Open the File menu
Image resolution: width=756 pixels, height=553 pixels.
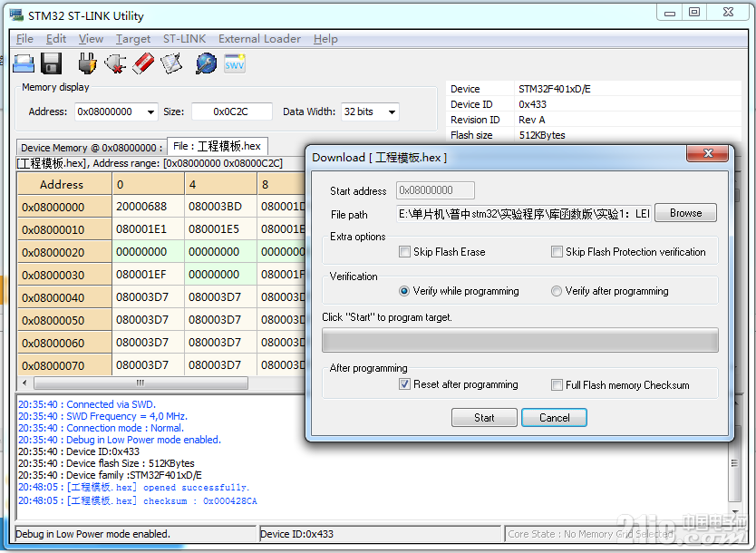coord(24,39)
